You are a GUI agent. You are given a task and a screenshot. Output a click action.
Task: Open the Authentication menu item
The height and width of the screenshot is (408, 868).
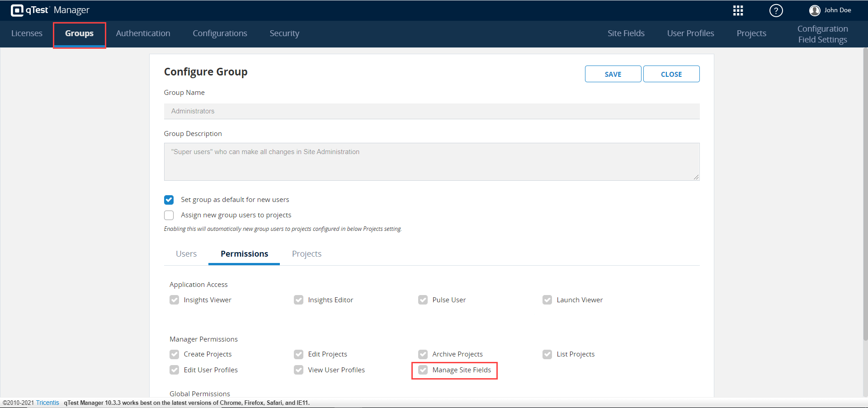point(143,33)
